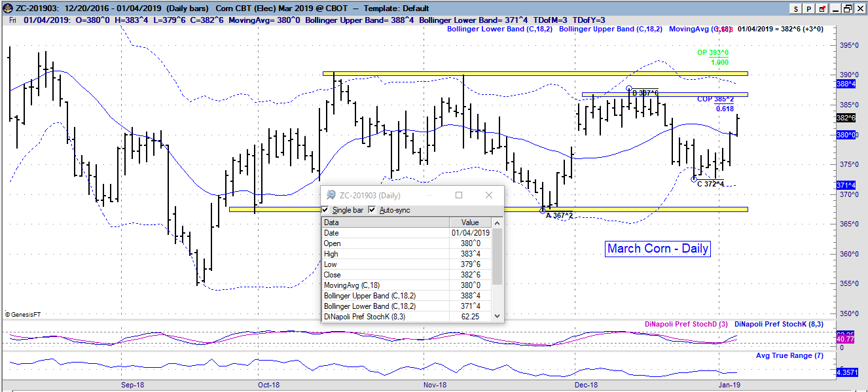Click the Value column header
This screenshot has height=392, width=868.
[x=470, y=223]
